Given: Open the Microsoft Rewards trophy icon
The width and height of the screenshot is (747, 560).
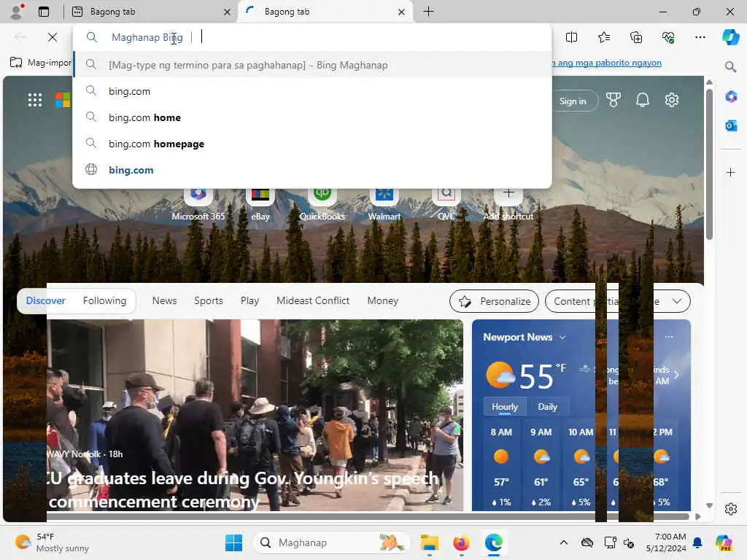Looking at the screenshot, I should (x=613, y=100).
